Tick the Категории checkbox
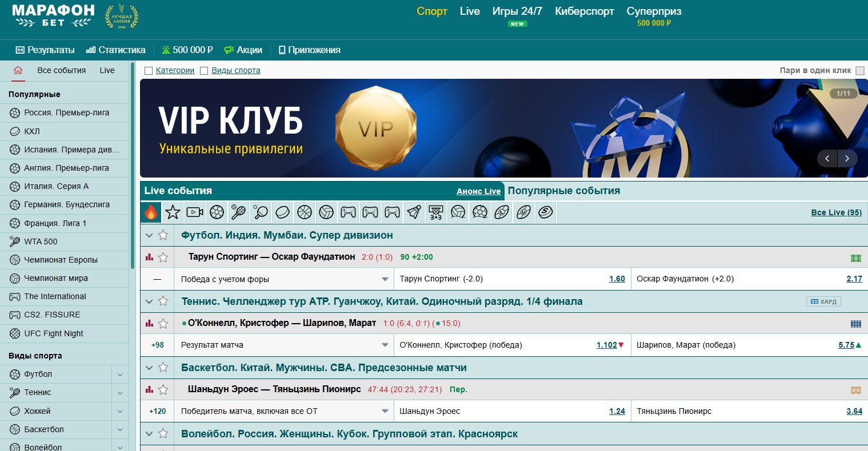Viewport: 868px width, 451px height. 149,71
